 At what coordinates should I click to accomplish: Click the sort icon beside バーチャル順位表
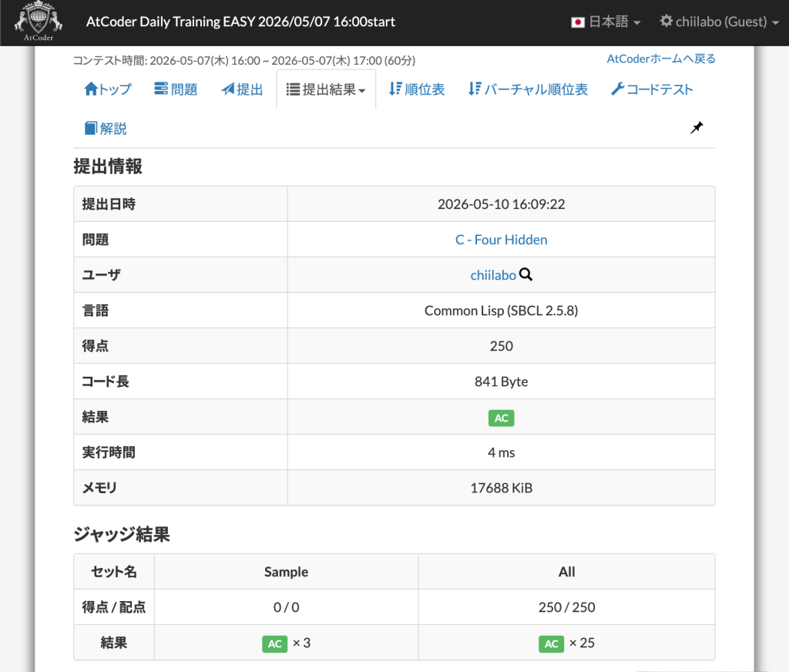coord(475,89)
